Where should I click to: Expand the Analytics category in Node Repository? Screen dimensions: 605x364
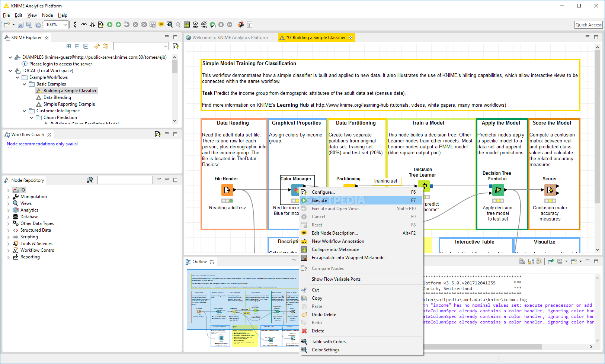pyautogui.click(x=8, y=210)
